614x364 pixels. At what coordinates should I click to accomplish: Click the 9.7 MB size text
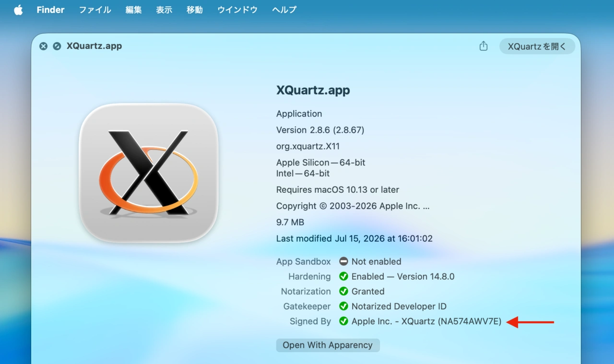(290, 223)
